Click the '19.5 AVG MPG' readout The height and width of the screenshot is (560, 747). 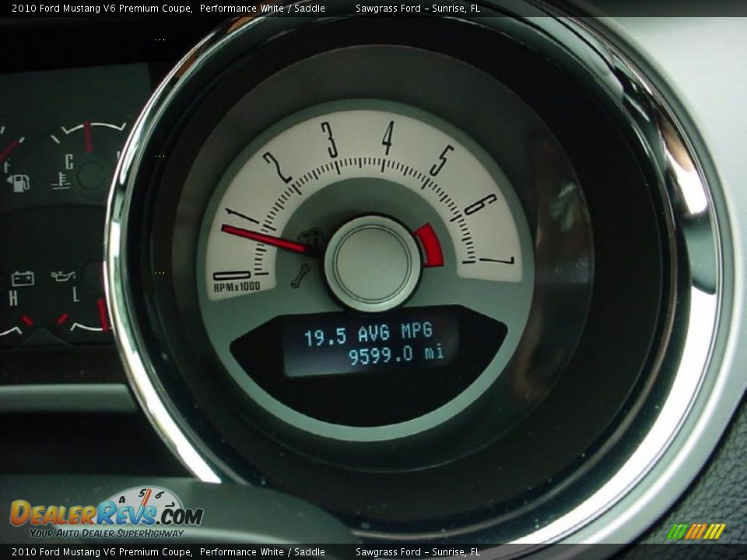[x=368, y=334]
